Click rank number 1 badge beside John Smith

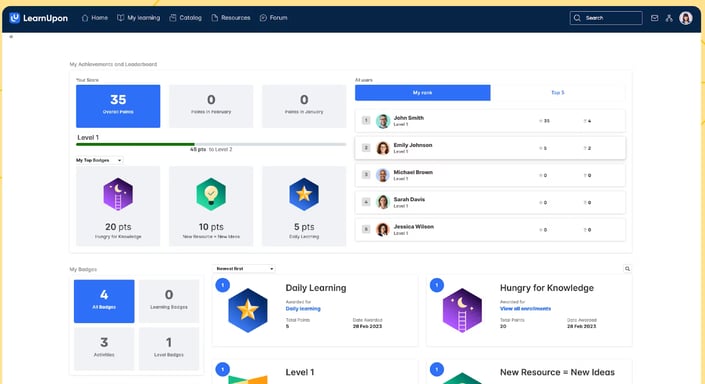(x=366, y=121)
